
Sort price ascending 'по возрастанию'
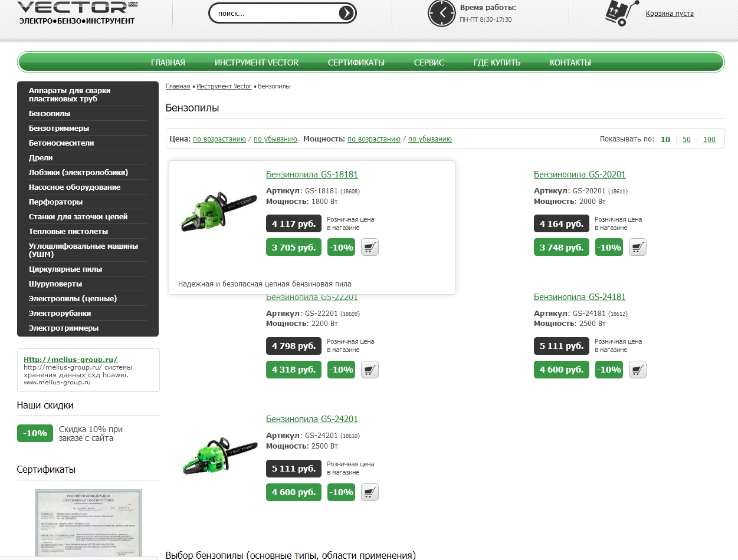coord(219,139)
